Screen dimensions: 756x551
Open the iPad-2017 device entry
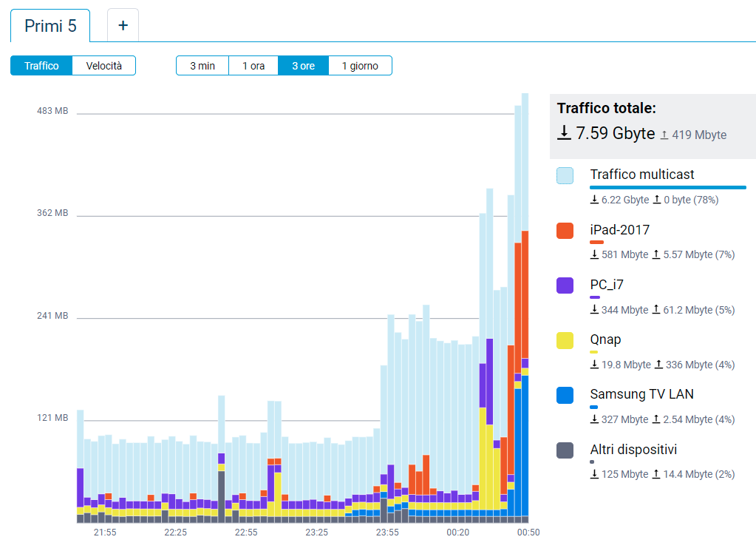click(x=619, y=230)
